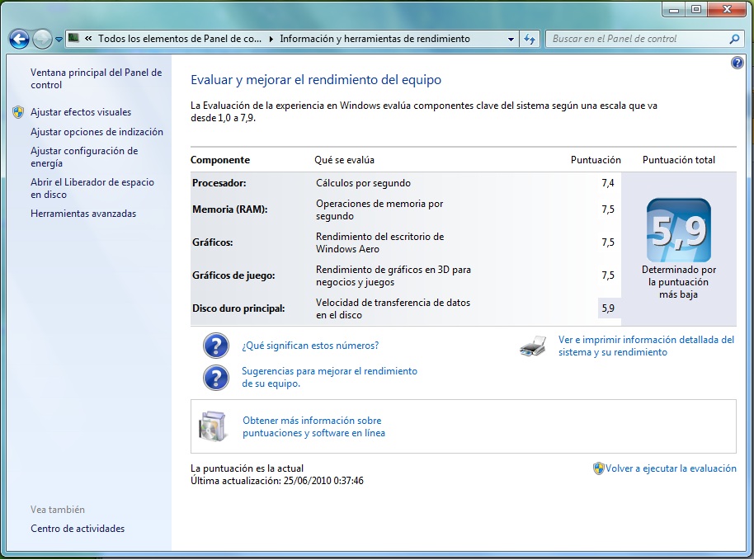Click shield icon beside 'Volver a ejecutar la evaluación'
This screenshot has height=560, width=754.
[x=598, y=468]
